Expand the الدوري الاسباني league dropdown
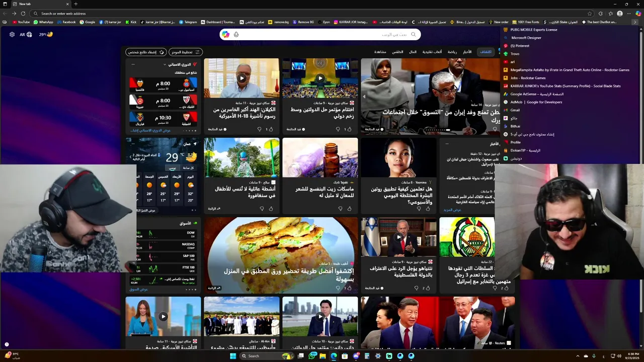The height and width of the screenshot is (362, 644). [x=165, y=64]
